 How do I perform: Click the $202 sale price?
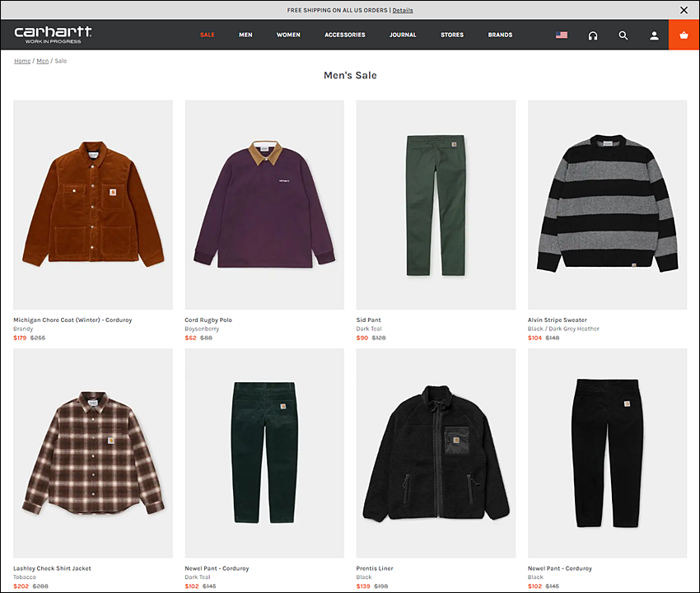coord(21,586)
